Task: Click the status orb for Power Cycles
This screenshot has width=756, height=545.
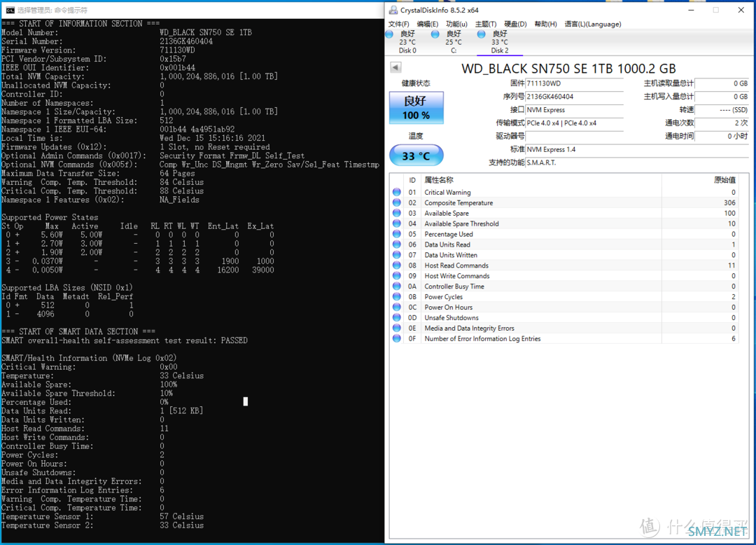Action: click(396, 296)
